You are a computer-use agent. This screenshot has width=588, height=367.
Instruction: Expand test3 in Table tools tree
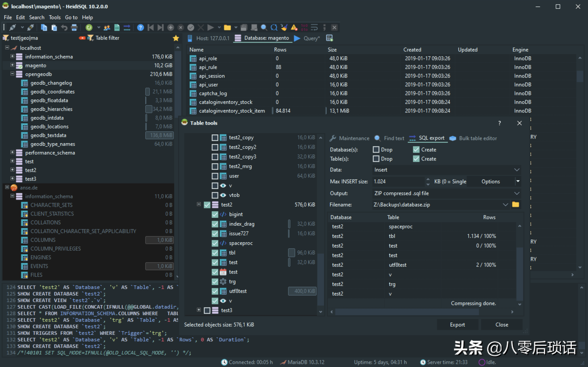tap(199, 310)
